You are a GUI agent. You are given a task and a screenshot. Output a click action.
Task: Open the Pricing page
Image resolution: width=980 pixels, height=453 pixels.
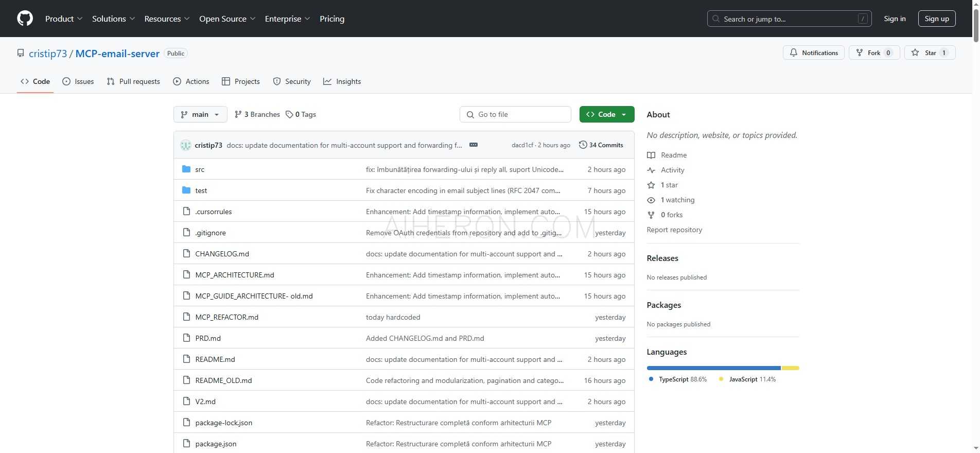click(x=332, y=19)
